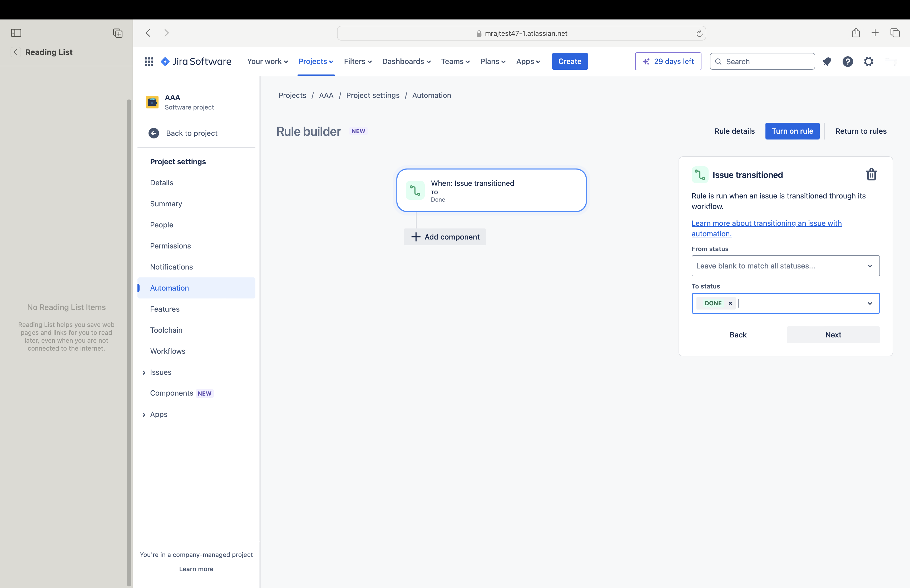Viewport: 910px width, 588px height.
Task: Click the 29 days left trial indicator
Action: click(x=667, y=61)
